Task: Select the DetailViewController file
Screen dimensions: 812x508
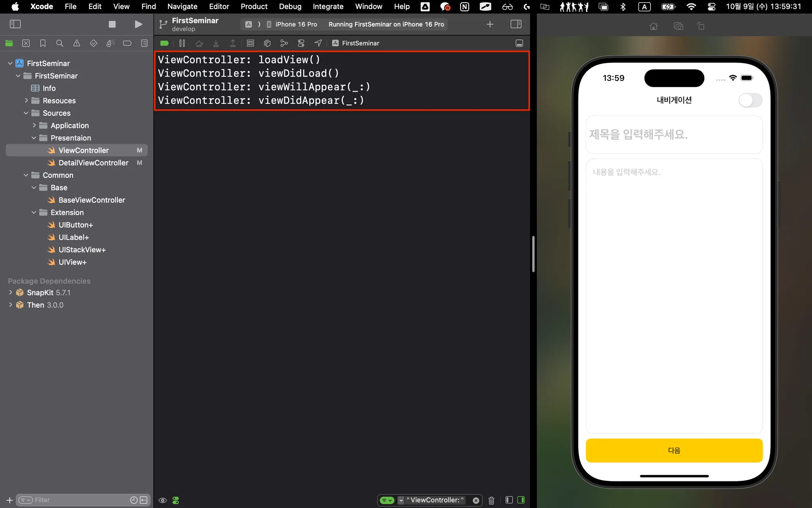Action: pos(93,163)
